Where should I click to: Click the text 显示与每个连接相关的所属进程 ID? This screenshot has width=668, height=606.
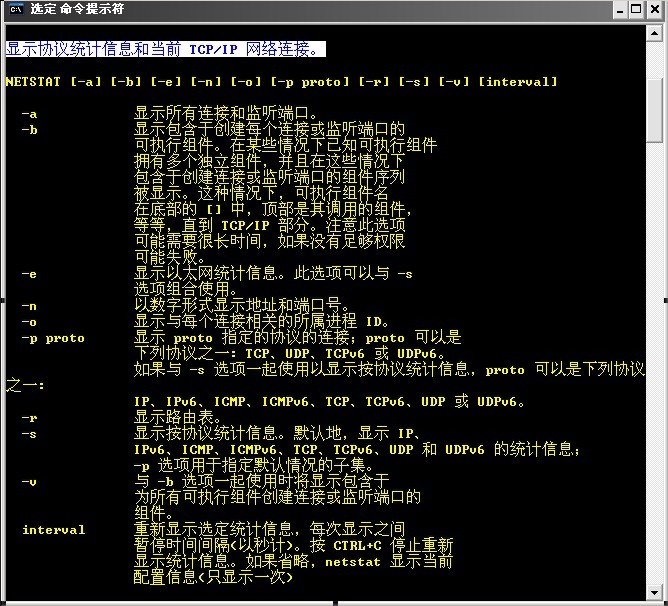tap(261, 321)
